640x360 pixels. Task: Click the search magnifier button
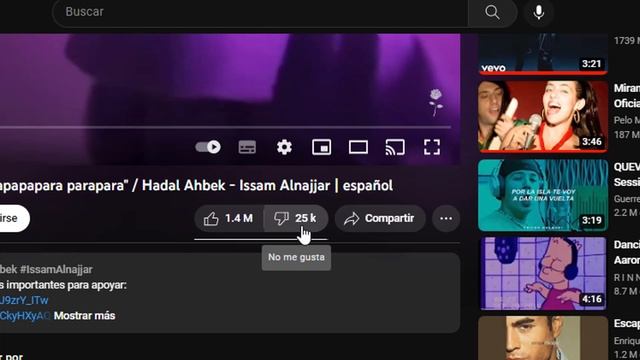coord(493,12)
